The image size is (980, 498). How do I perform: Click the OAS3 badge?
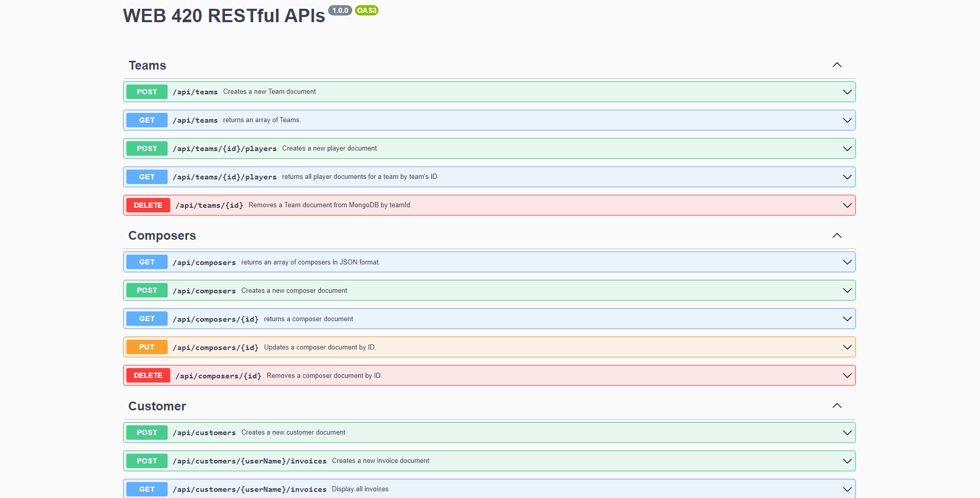(367, 10)
